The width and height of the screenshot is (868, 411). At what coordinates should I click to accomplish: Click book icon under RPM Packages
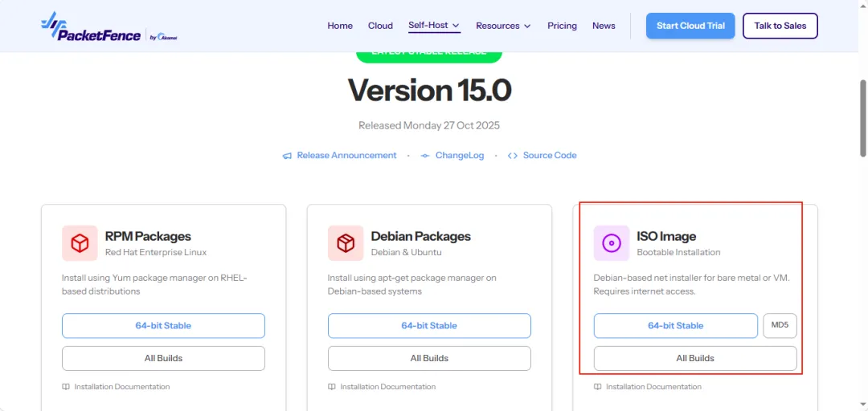(66, 387)
